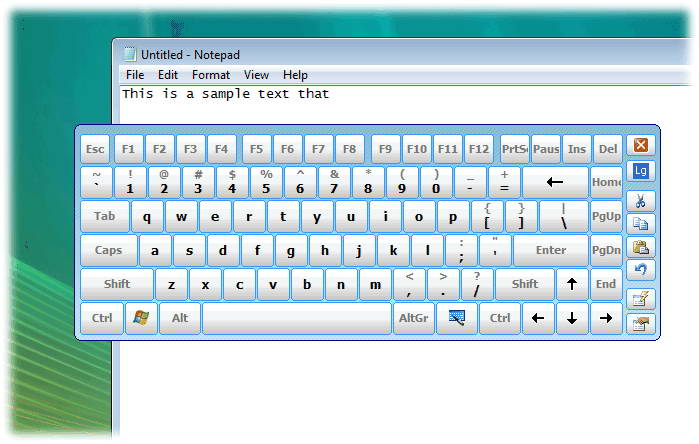
Task: Tap the context menu key beside AltGr
Action: [x=457, y=318]
